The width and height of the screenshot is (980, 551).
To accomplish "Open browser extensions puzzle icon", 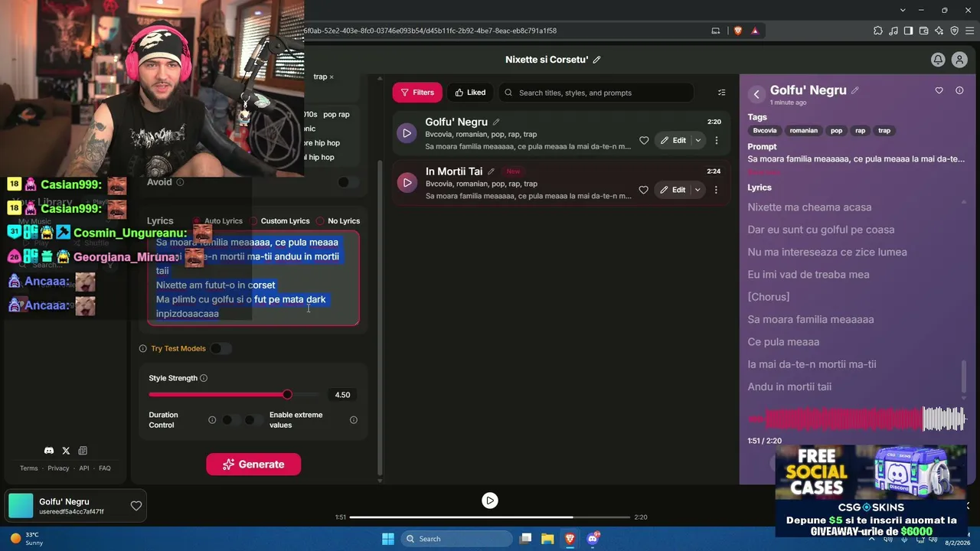I will click(877, 31).
